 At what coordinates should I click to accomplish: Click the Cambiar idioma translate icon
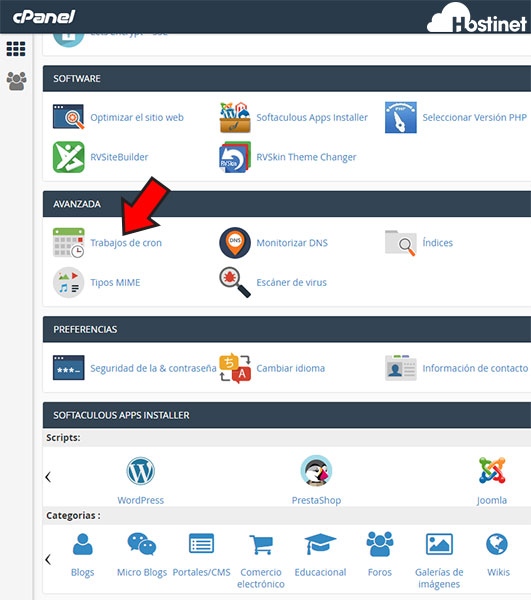[x=235, y=368]
